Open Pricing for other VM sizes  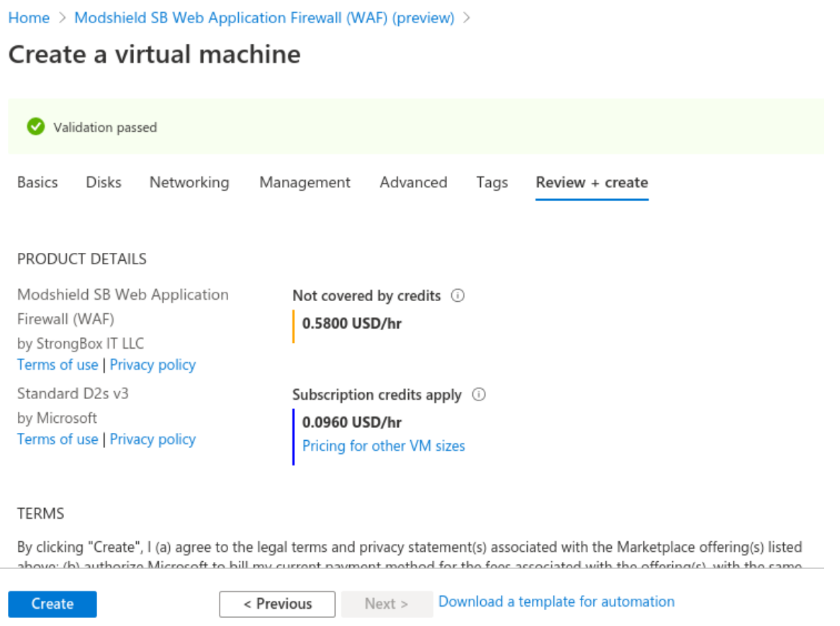click(384, 446)
